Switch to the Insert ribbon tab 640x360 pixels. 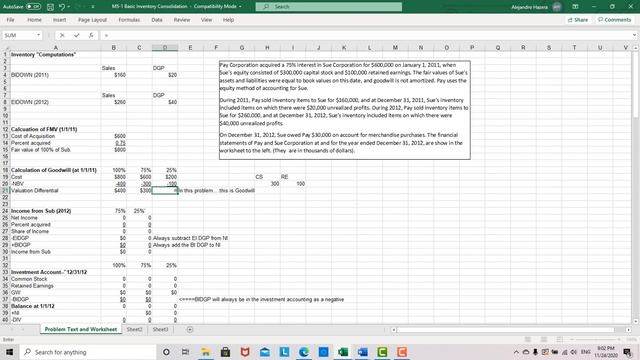coord(60,20)
